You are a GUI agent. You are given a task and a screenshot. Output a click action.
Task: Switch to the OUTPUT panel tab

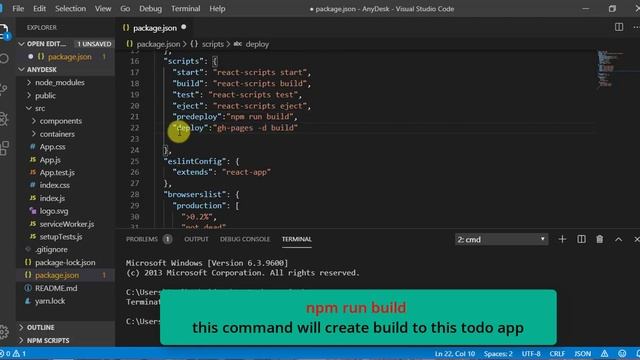tap(196, 239)
